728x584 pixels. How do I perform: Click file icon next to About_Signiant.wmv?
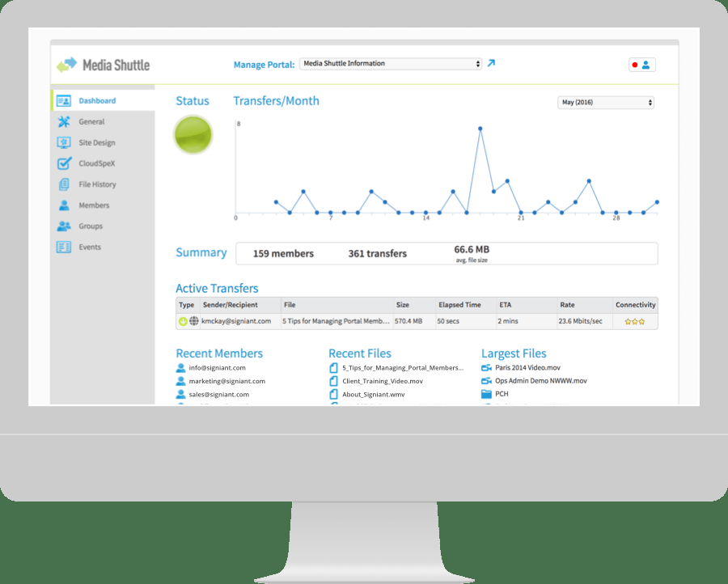click(333, 395)
